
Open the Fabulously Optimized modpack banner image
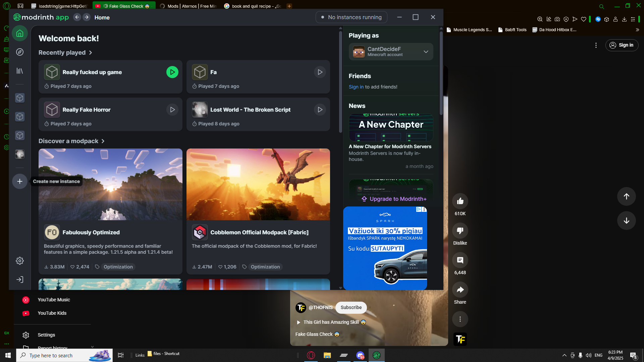[x=110, y=184]
